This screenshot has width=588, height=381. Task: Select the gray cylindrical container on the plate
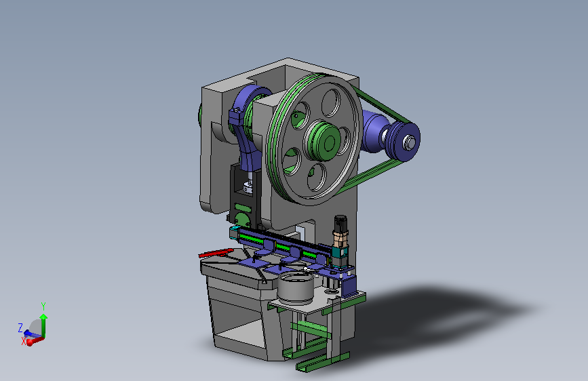(x=296, y=288)
